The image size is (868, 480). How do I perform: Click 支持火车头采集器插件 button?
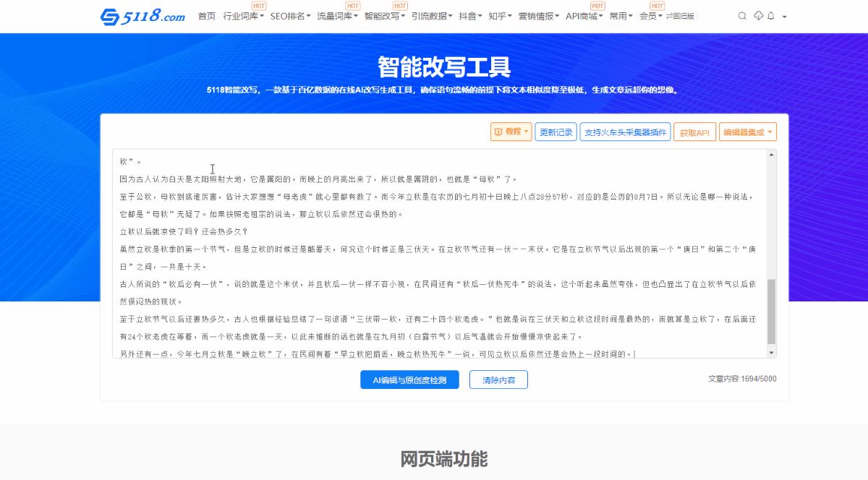[625, 132]
